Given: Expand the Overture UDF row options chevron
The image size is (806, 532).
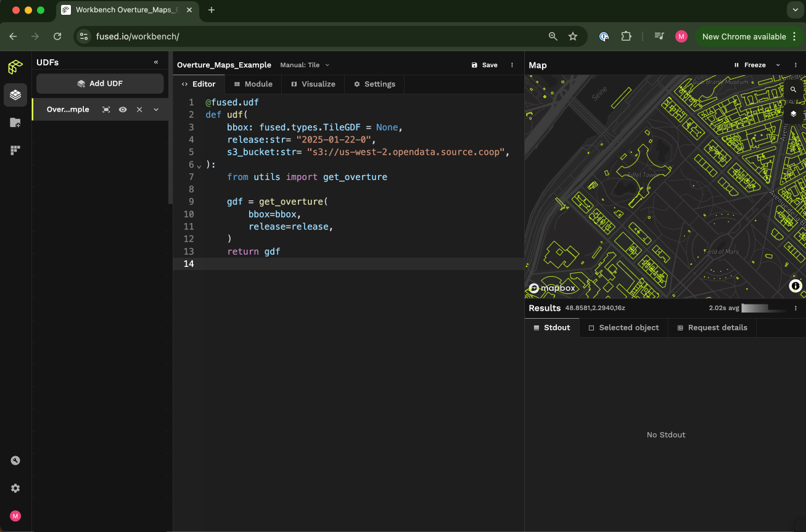Looking at the screenshot, I should tap(156, 110).
